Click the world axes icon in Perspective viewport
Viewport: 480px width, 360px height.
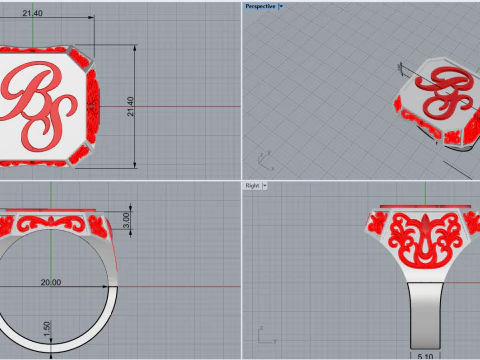pyautogui.click(x=266, y=161)
